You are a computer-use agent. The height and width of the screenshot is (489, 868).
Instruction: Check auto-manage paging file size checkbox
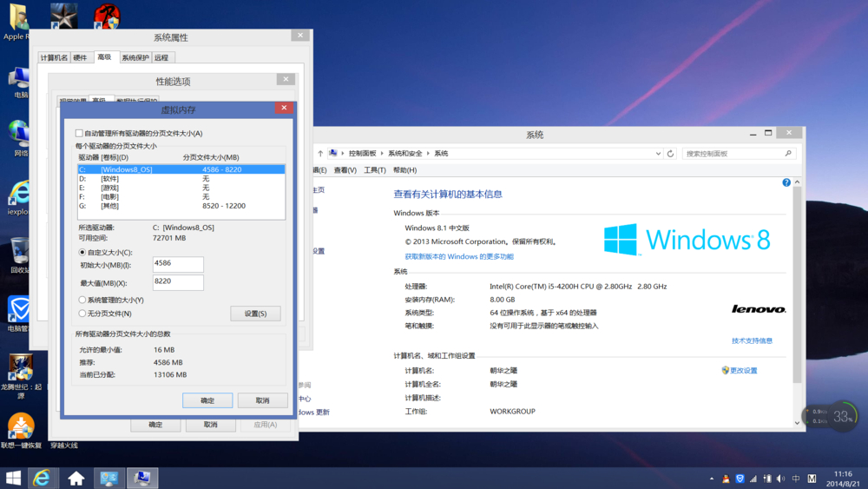coord(79,134)
